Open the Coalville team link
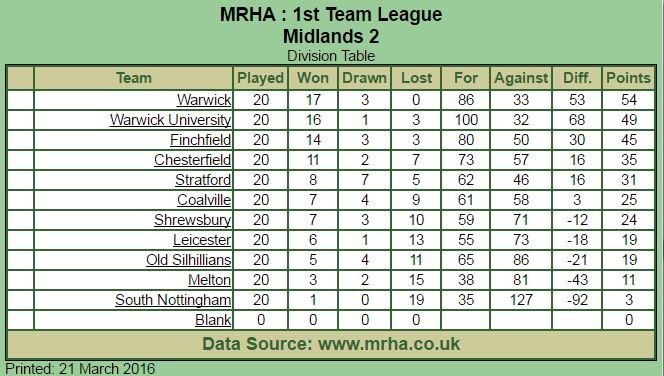The image size is (664, 376). pyautogui.click(x=204, y=199)
